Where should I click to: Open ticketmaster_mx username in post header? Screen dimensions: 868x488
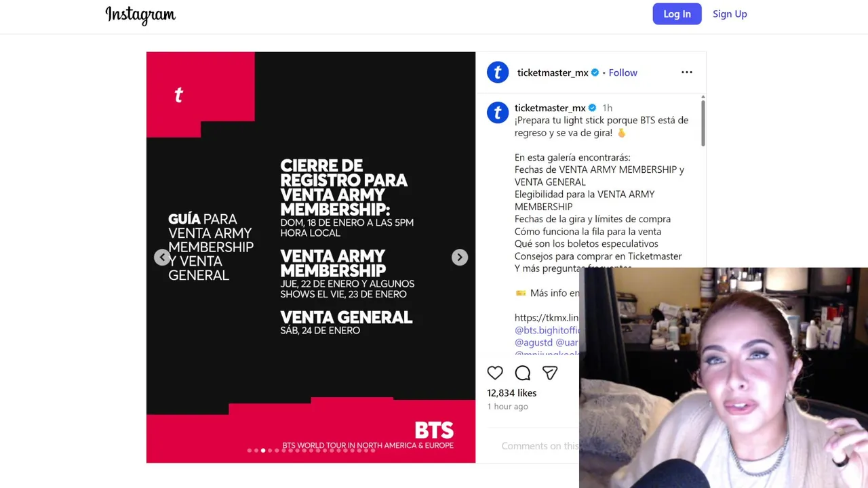point(552,73)
